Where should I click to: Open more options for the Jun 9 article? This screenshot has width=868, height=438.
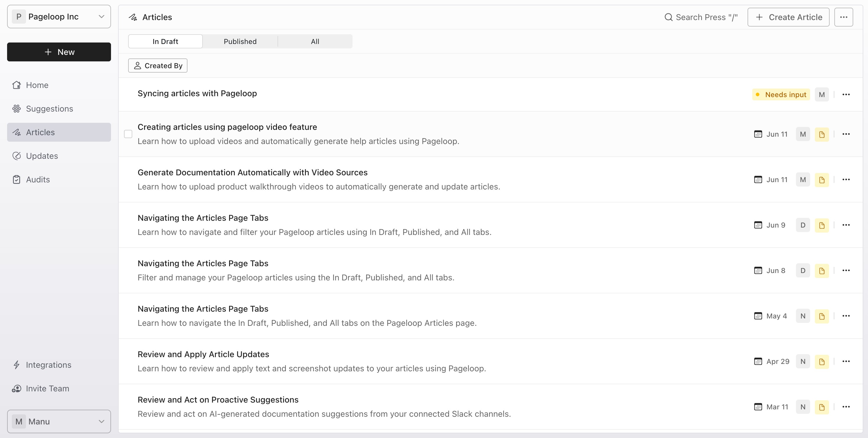click(x=846, y=225)
